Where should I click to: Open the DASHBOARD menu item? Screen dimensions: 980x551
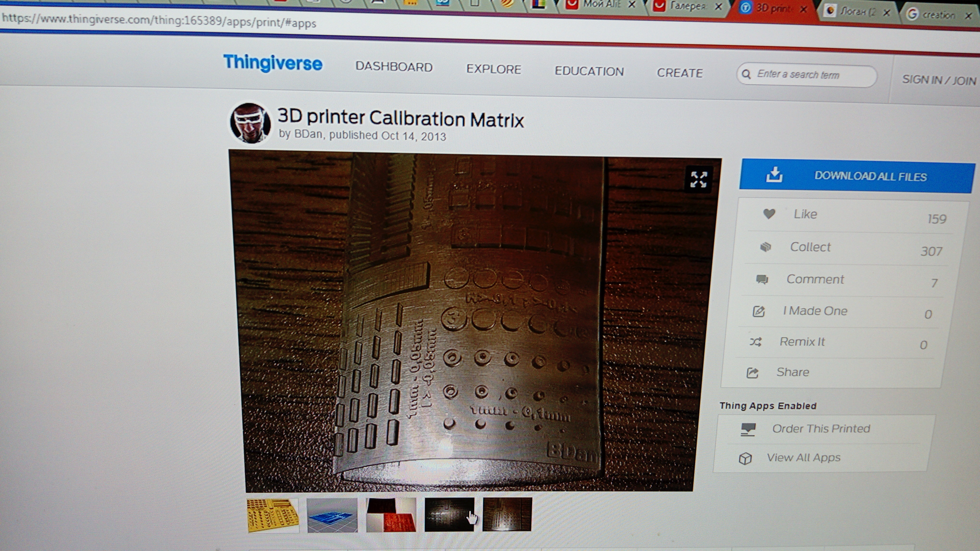coord(394,67)
